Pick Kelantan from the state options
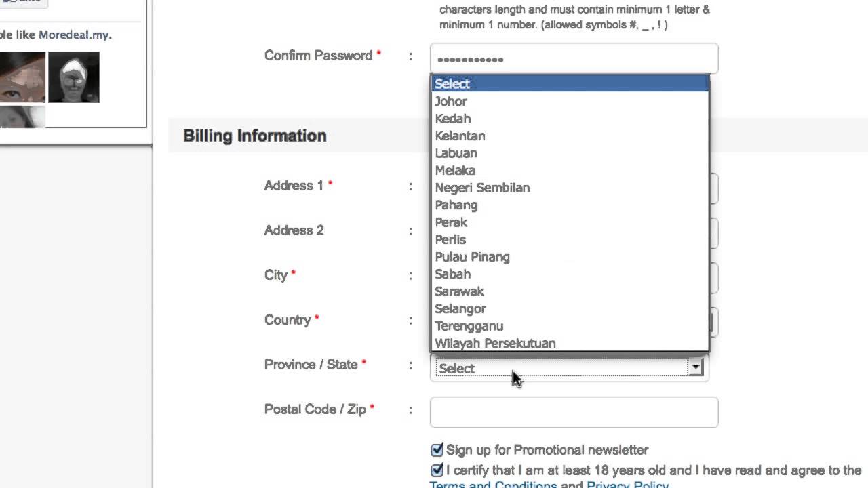868x488 pixels. coord(460,136)
